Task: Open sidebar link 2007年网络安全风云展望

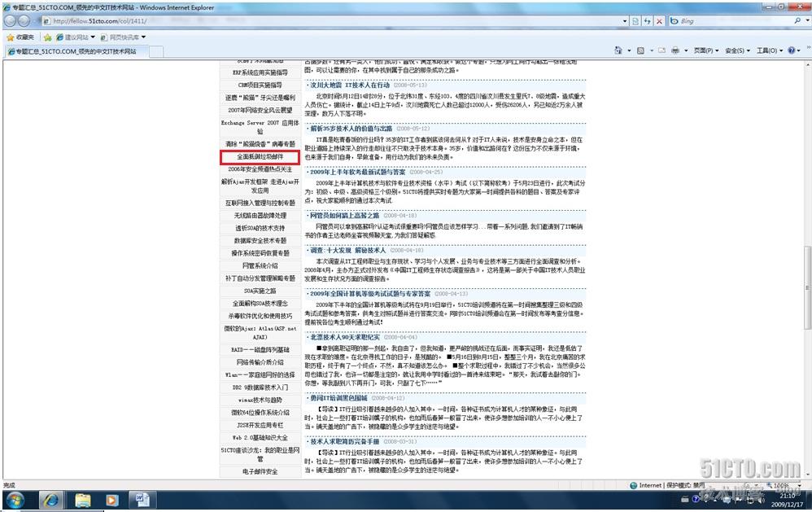Action: [260, 111]
